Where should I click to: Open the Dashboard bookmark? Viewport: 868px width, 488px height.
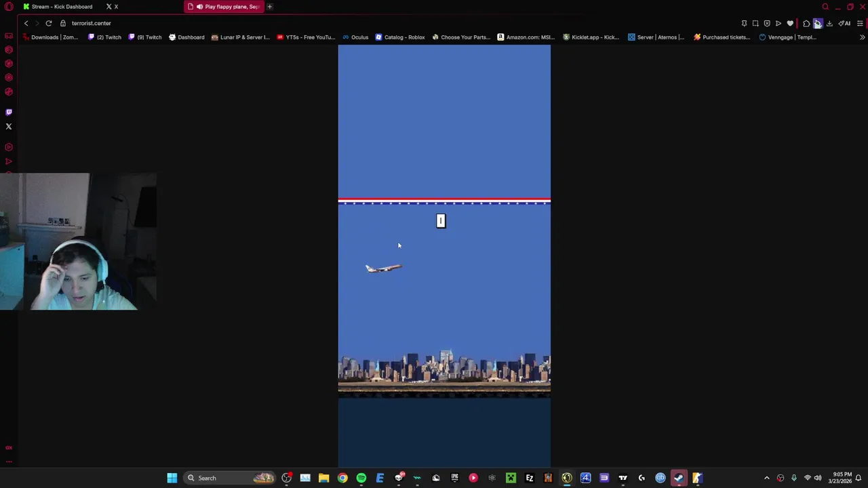pyautogui.click(x=186, y=37)
